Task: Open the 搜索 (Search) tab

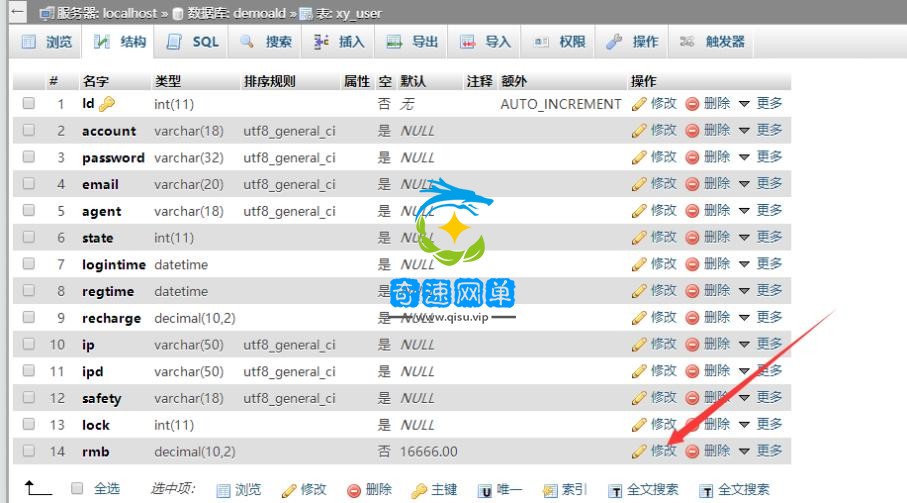Action: tap(265, 42)
